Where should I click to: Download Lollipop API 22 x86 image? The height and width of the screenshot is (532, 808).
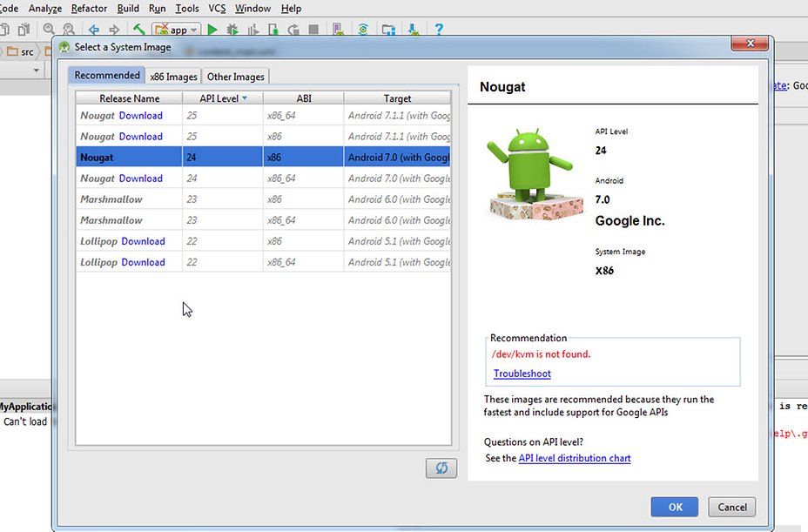(x=144, y=241)
